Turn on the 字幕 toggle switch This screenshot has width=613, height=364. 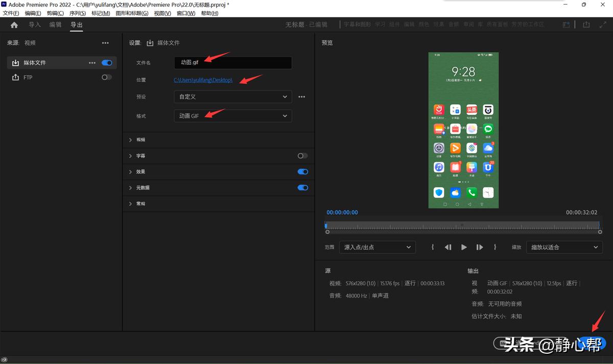(303, 156)
